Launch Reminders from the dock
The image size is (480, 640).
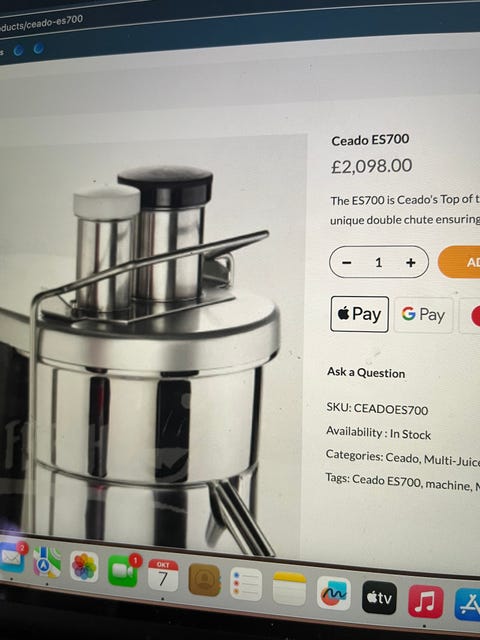[x=246, y=584]
